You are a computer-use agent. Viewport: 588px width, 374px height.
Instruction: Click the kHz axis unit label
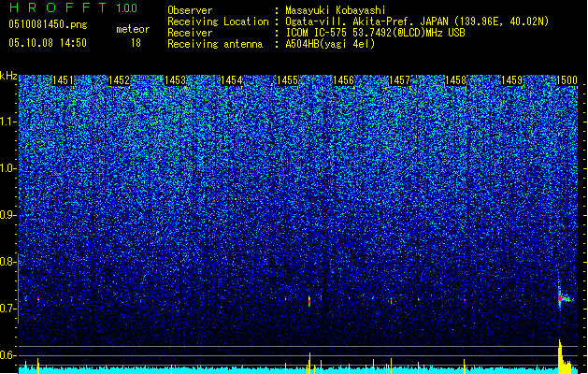coord(8,76)
